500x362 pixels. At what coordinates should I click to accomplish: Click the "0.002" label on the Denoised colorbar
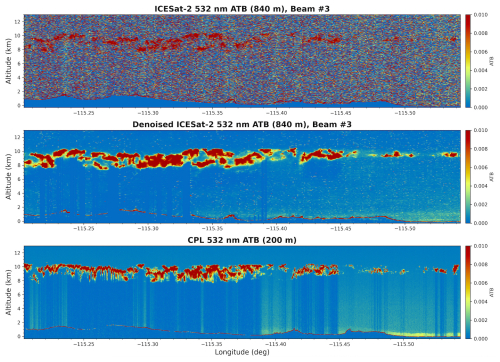pyautogui.click(x=481, y=204)
